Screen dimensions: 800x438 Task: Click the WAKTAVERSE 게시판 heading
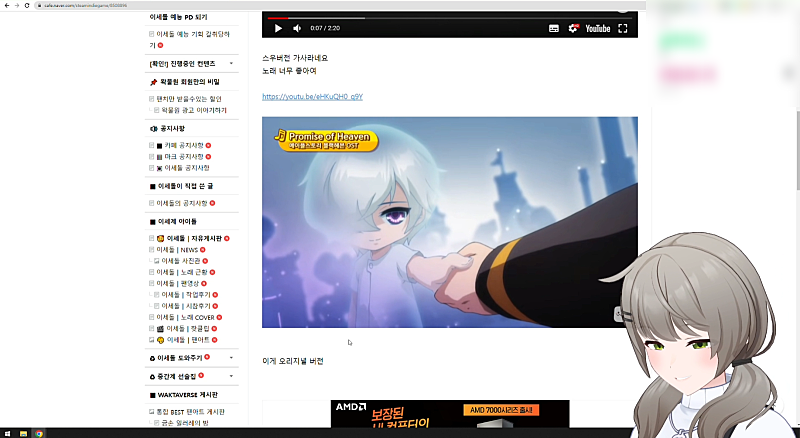coord(188,395)
